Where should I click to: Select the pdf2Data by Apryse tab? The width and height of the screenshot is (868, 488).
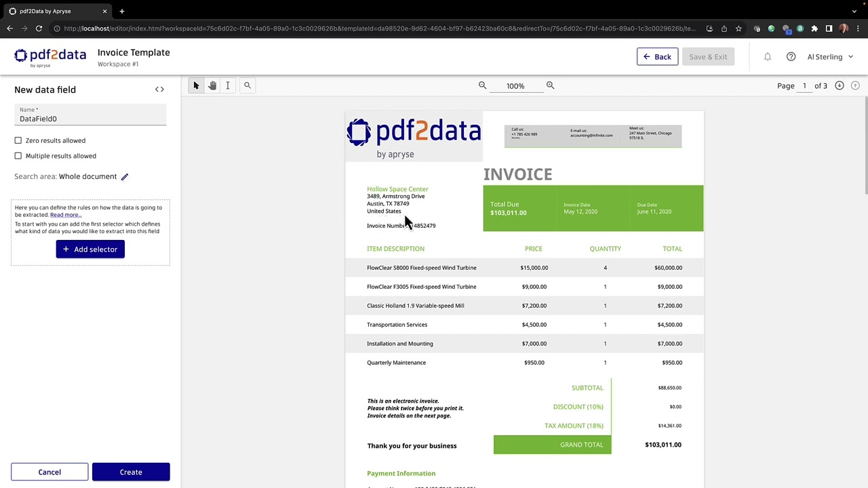pos(58,12)
